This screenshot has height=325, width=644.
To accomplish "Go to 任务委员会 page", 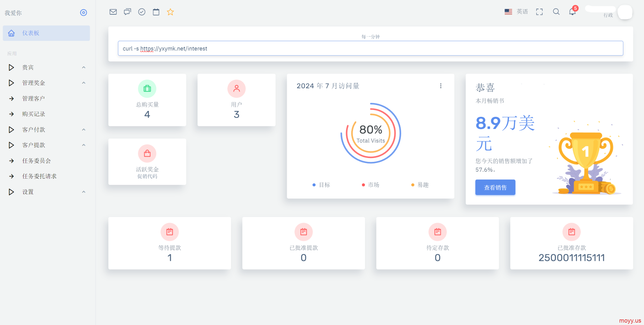I will pos(46,161).
